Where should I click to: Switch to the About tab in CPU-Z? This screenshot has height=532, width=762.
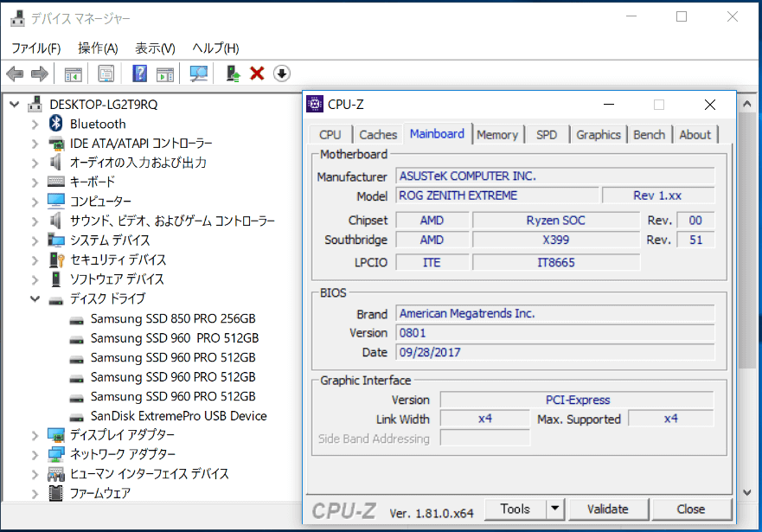pos(695,135)
